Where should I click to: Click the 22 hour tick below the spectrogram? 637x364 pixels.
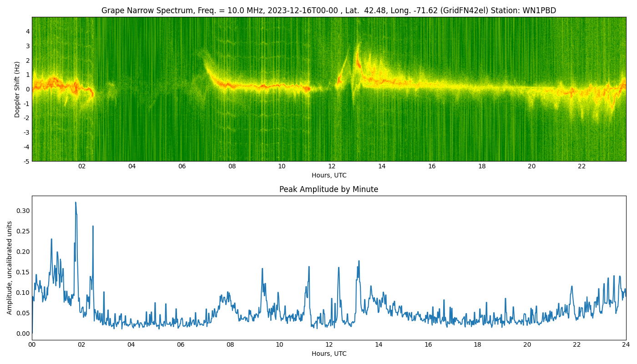coord(581,167)
